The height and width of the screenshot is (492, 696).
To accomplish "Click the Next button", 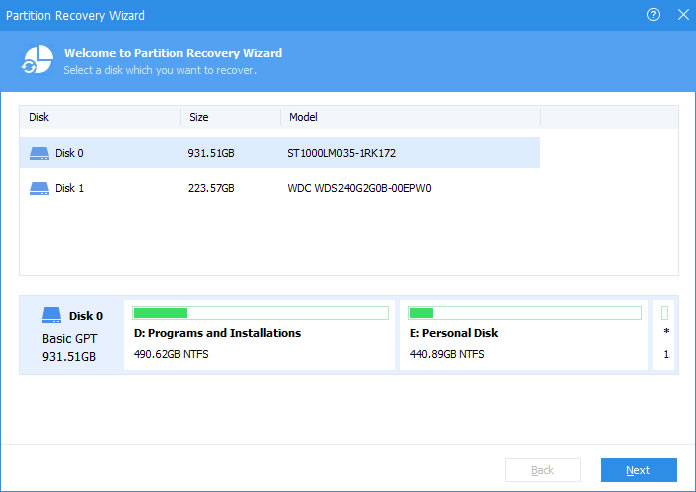I will [638, 470].
